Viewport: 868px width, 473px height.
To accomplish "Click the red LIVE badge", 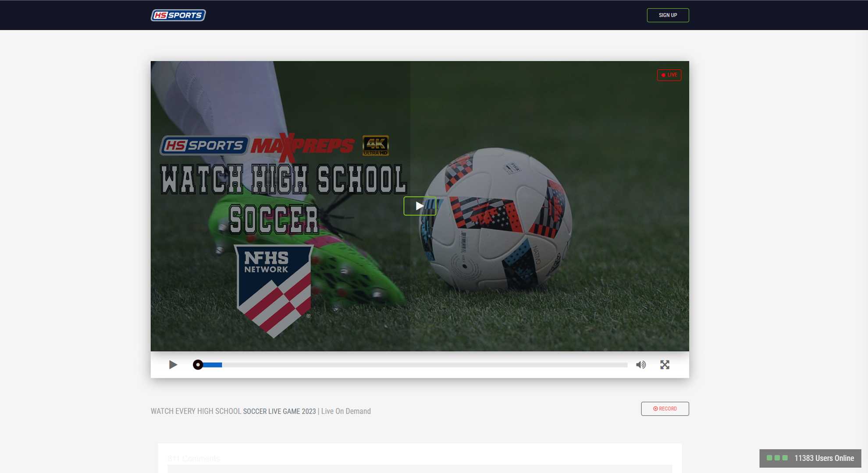I will click(669, 75).
